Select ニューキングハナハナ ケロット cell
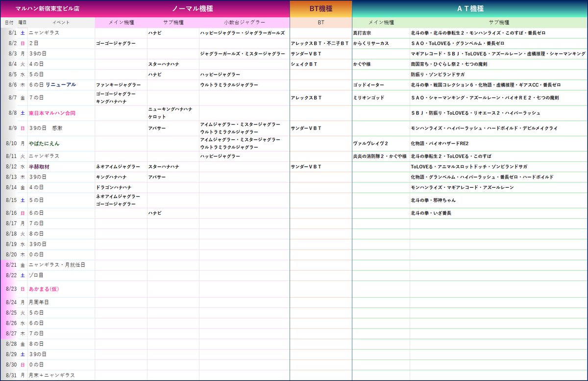This screenshot has height=381, width=588. pos(173,112)
